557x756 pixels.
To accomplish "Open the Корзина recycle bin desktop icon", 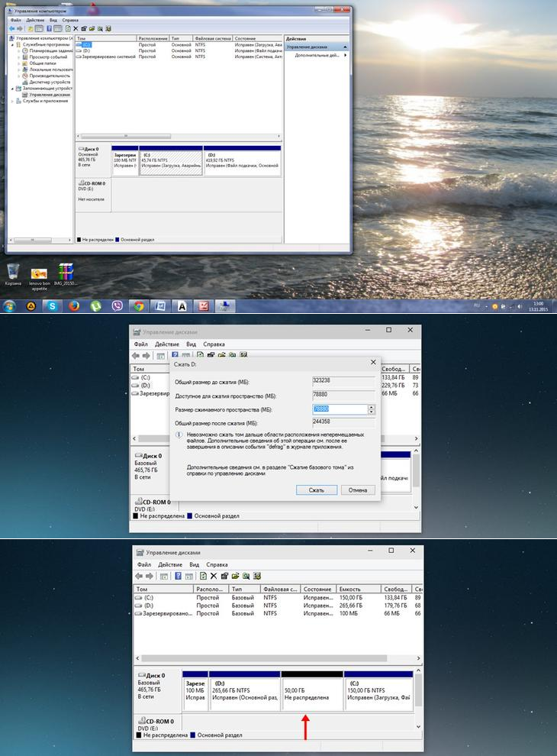I will point(13,273).
